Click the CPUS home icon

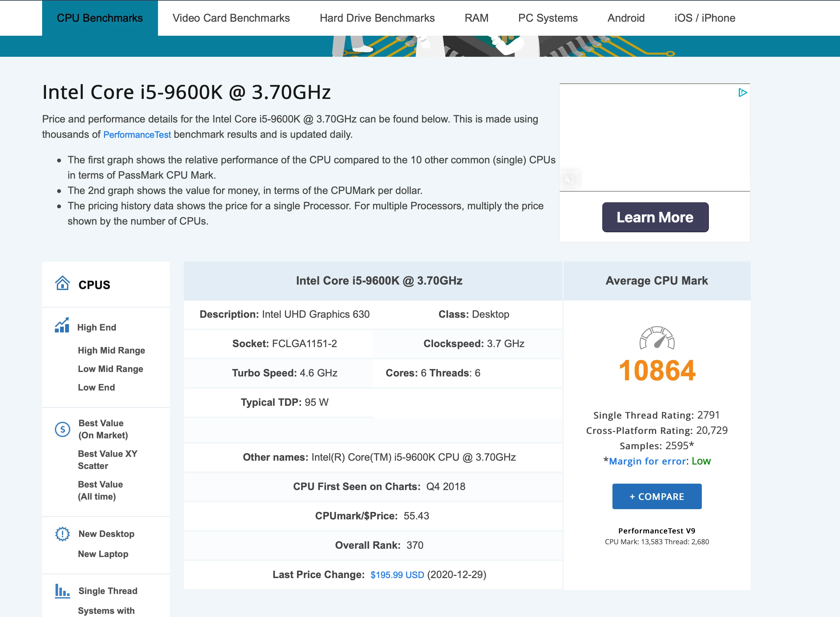pyautogui.click(x=63, y=284)
